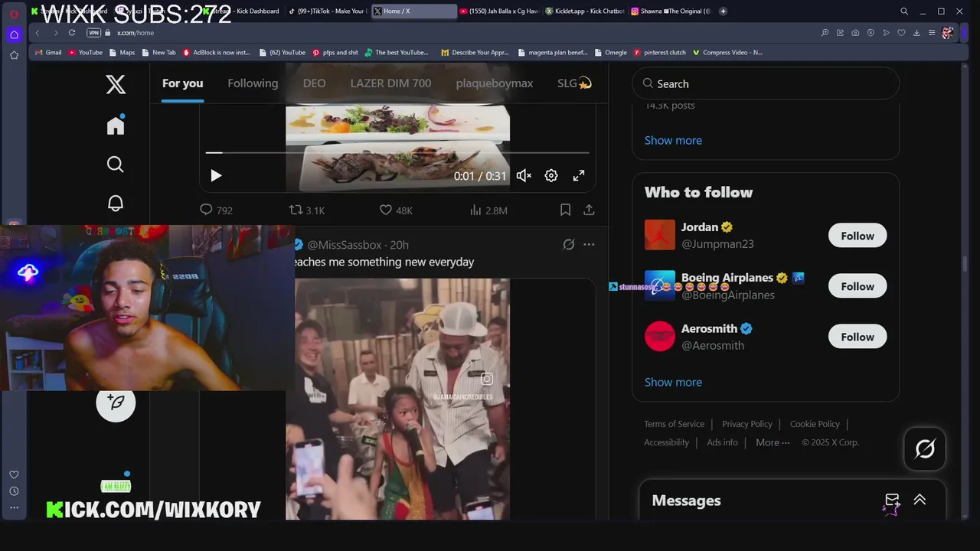Open Compress Video bookmark

click(x=728, y=53)
